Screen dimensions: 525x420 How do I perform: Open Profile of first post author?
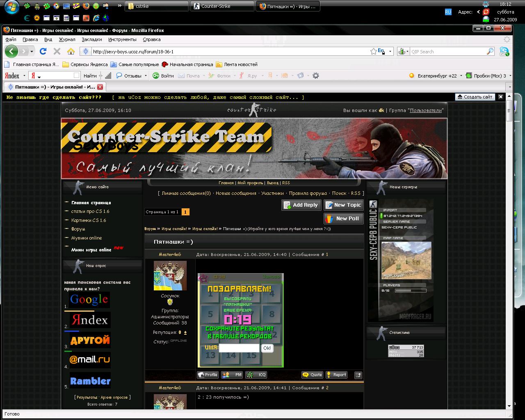pos(208,375)
